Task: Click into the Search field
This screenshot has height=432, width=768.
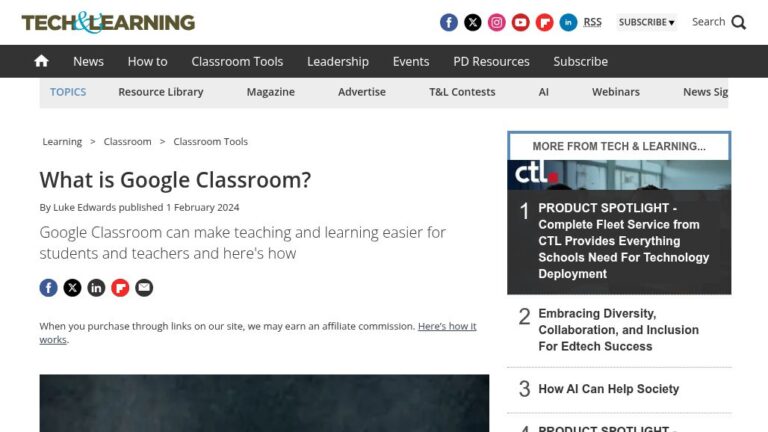Action: (708, 22)
